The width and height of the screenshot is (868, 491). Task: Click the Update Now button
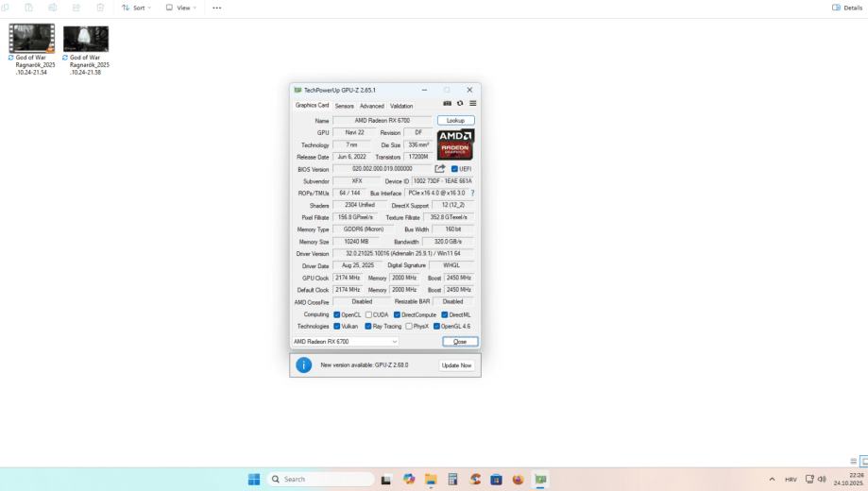pyautogui.click(x=457, y=365)
